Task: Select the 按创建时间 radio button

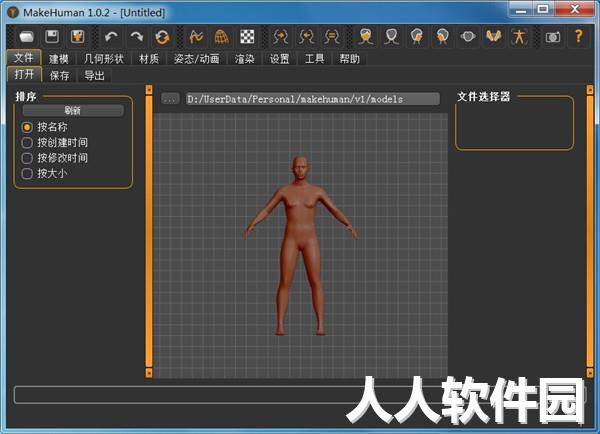Action: pyautogui.click(x=27, y=143)
